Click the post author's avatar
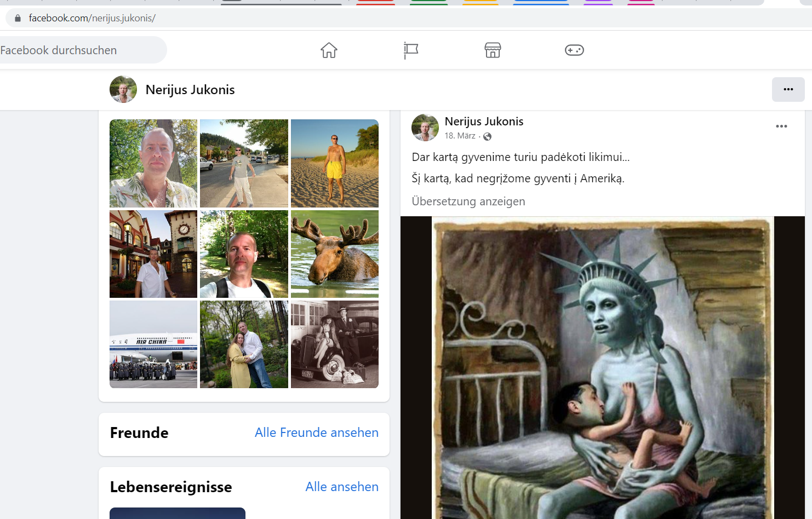Screen dimensions: 812x519 425,128
